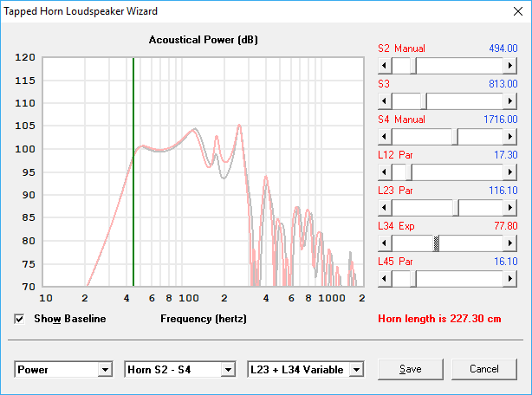This screenshot has width=532, height=395.
Task: Click the L34 slider left arrow
Action: (x=385, y=243)
